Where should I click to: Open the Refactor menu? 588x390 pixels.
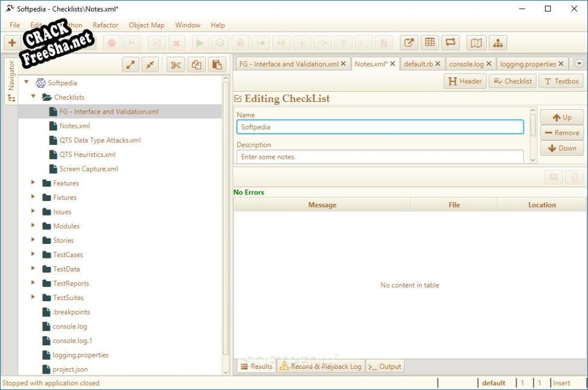pyautogui.click(x=106, y=25)
